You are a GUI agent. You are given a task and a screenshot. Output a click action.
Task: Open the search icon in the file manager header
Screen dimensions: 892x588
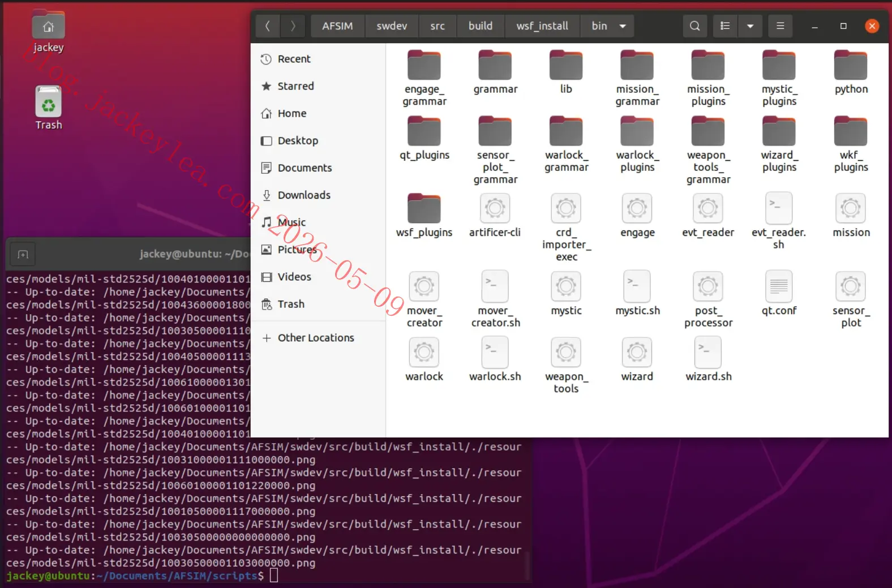pos(694,26)
